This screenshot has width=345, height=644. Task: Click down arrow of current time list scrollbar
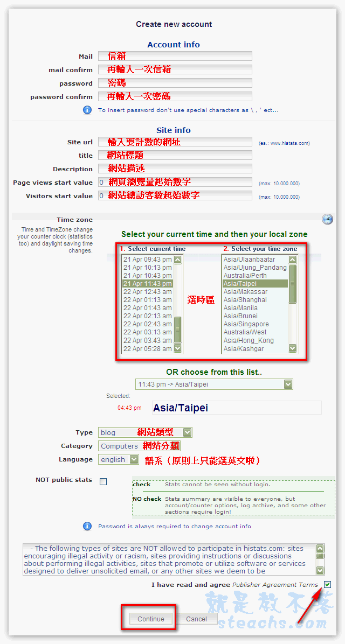pos(178,348)
